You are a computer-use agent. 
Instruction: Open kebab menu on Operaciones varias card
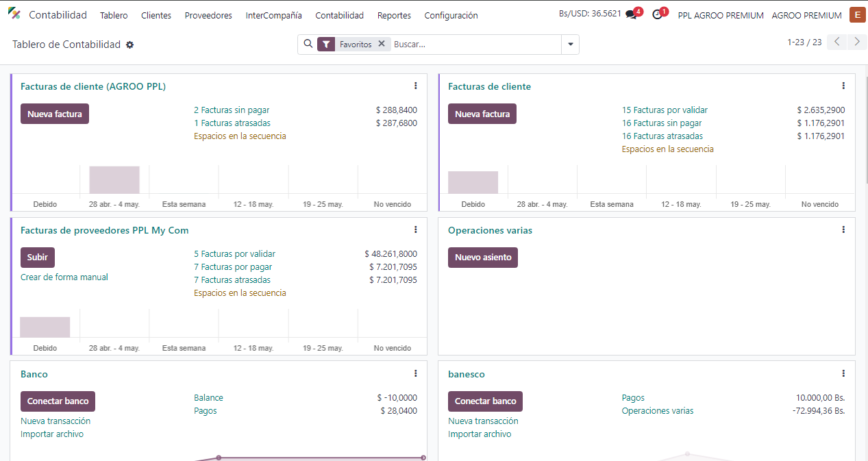843,230
